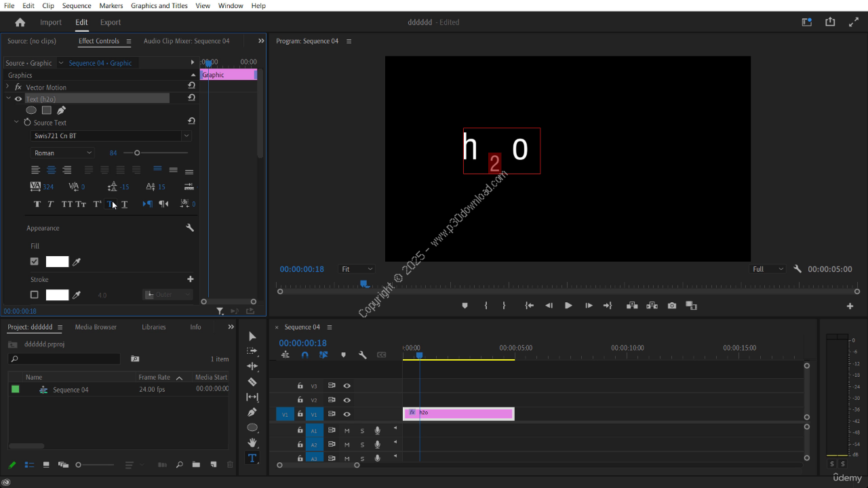Open the Fit zoom level dropdown
This screenshot has height=488, width=868.
(x=357, y=269)
